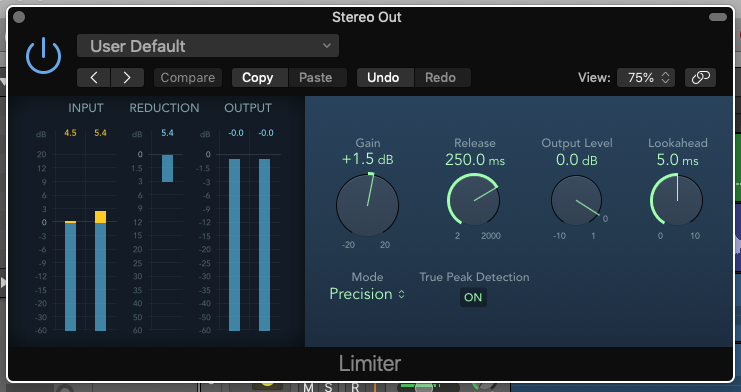The width and height of the screenshot is (741, 392).
Task: Click the plugin link chain icon
Action: tap(700, 78)
